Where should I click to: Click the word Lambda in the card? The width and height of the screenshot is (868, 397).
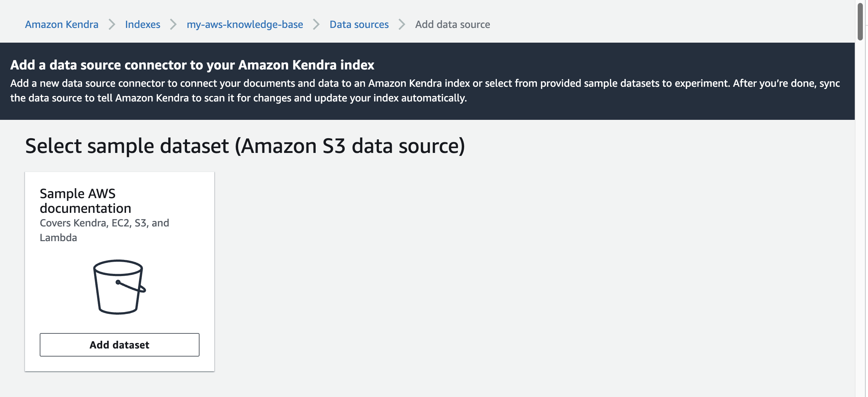pos(58,238)
